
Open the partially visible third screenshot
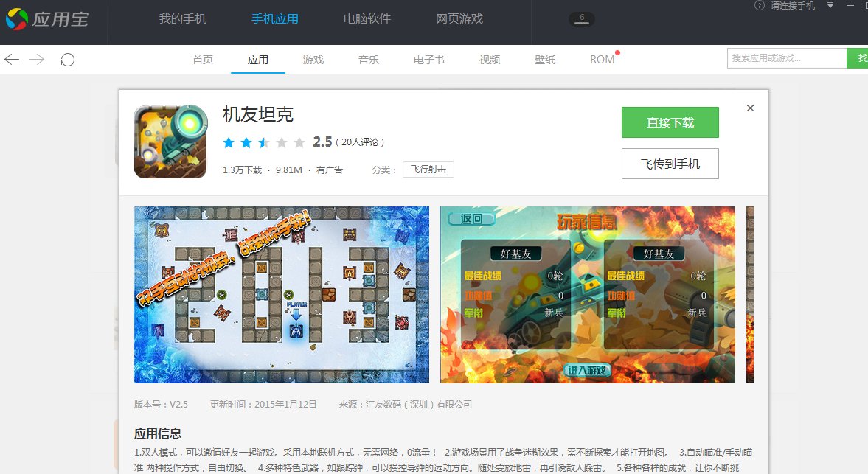(x=750, y=295)
